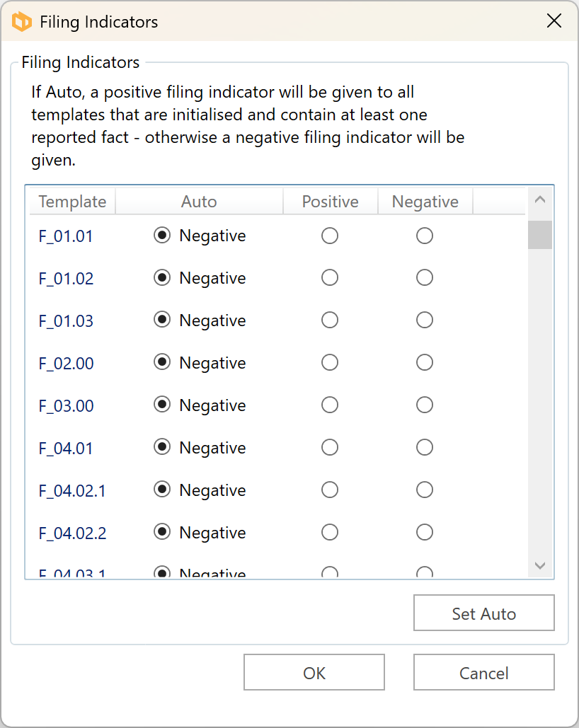Choose Positive for F_02.00

point(330,363)
